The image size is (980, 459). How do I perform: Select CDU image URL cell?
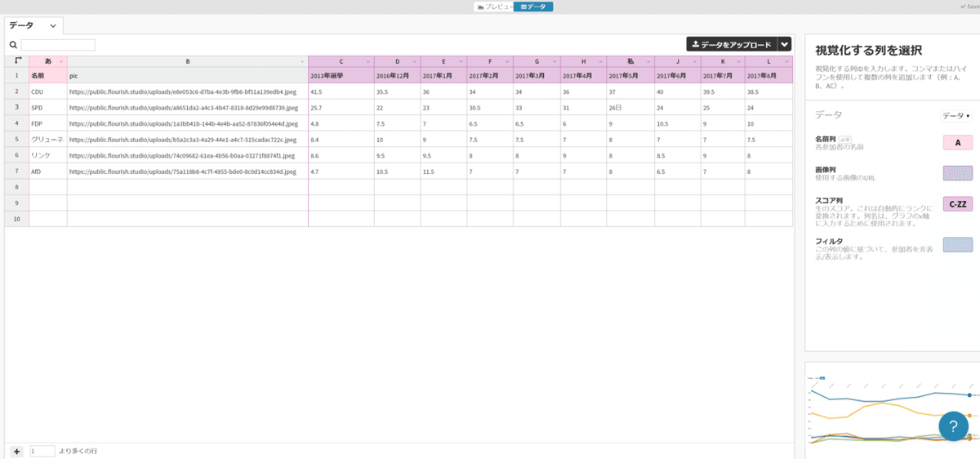(x=187, y=91)
